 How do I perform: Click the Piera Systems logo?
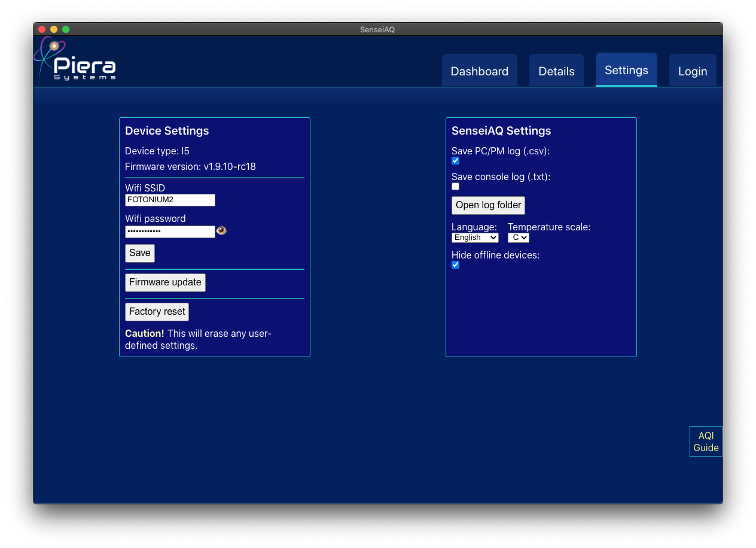coord(75,60)
